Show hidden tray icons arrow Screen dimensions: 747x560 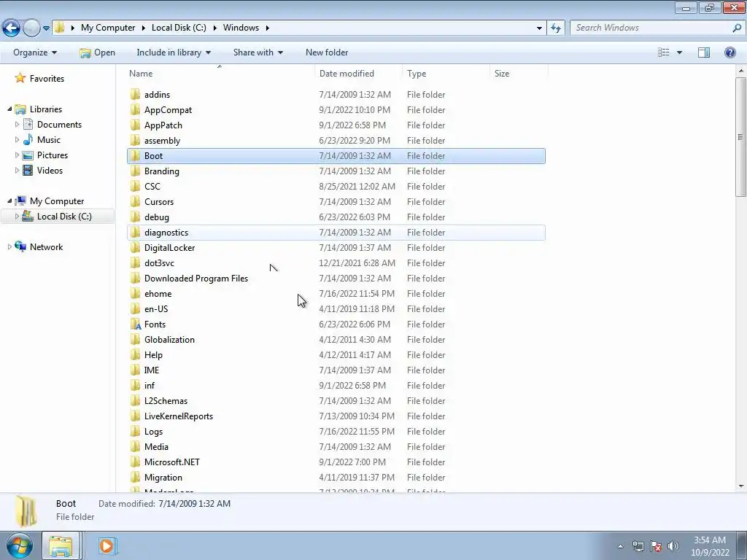tap(620, 546)
